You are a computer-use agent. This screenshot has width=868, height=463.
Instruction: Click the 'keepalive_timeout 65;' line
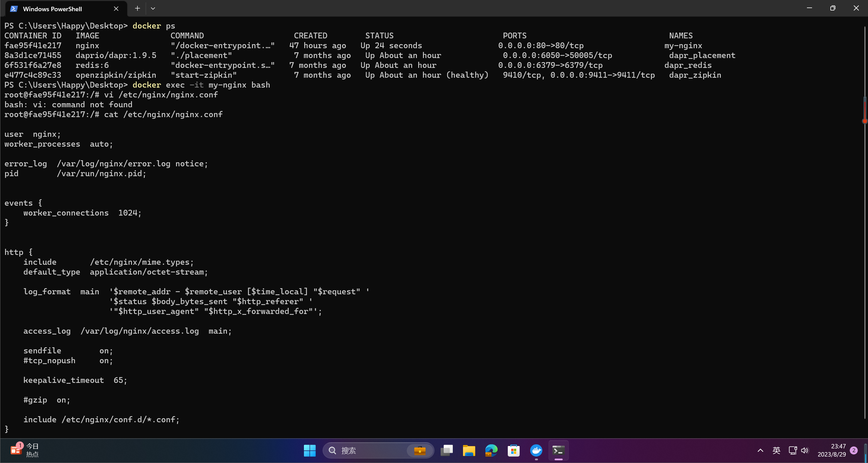coord(75,380)
